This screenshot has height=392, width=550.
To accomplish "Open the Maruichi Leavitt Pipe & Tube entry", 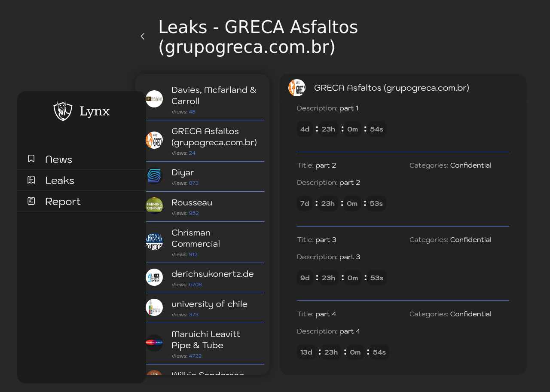I will (x=205, y=344).
